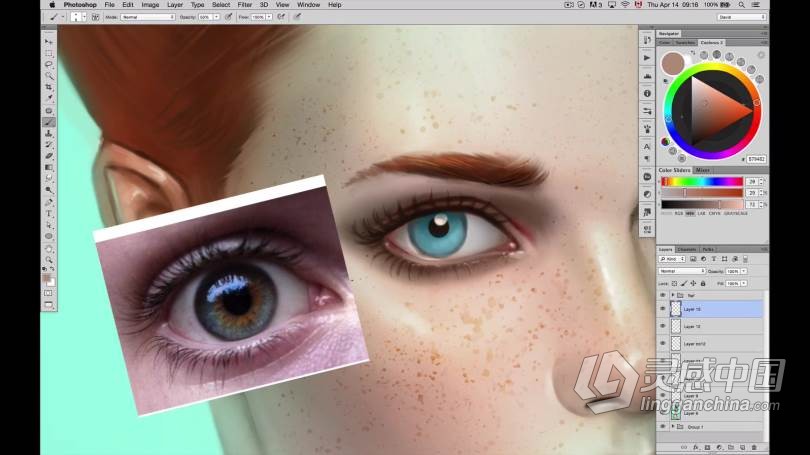Select the Brush tool in toolbar
810x455 pixels.
(48, 121)
